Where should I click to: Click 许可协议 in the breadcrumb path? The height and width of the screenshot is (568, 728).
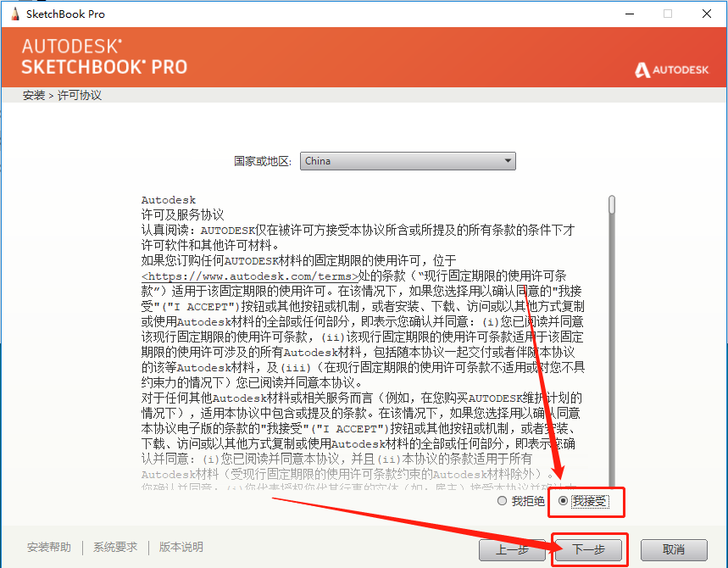80,96
